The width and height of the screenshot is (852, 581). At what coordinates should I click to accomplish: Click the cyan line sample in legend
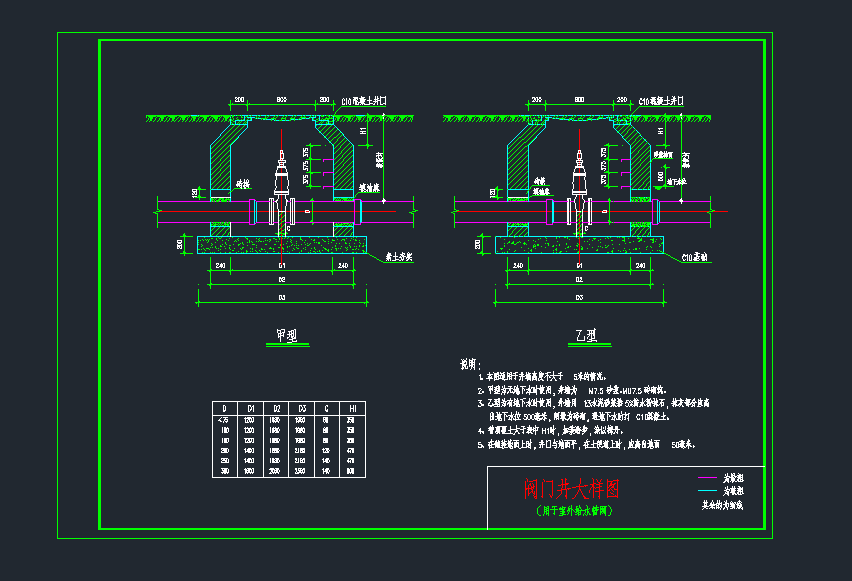coord(708,492)
